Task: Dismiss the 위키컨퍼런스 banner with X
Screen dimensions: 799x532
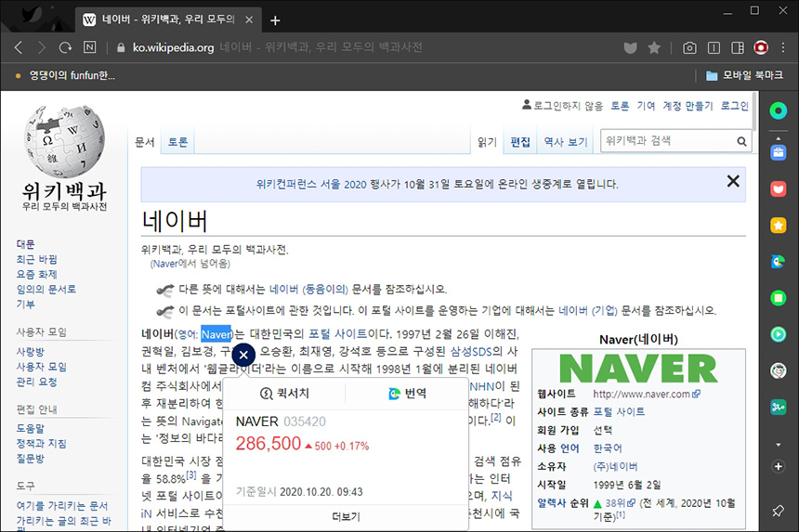Action: coord(733,181)
